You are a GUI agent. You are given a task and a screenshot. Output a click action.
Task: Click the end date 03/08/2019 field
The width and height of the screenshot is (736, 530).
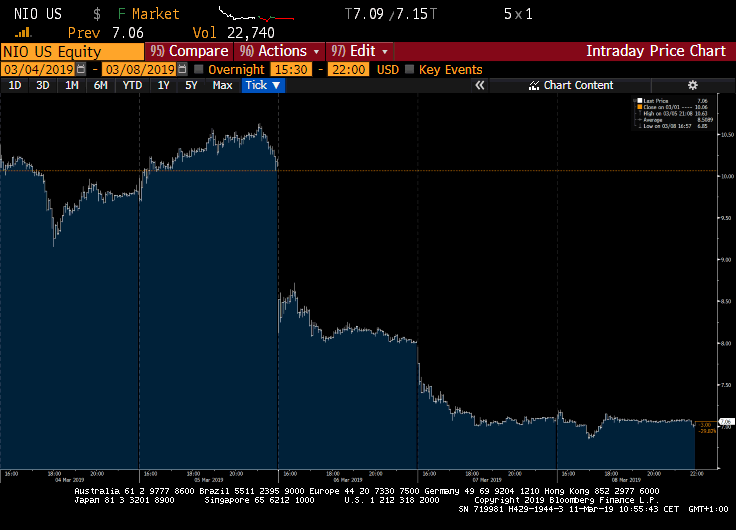140,69
